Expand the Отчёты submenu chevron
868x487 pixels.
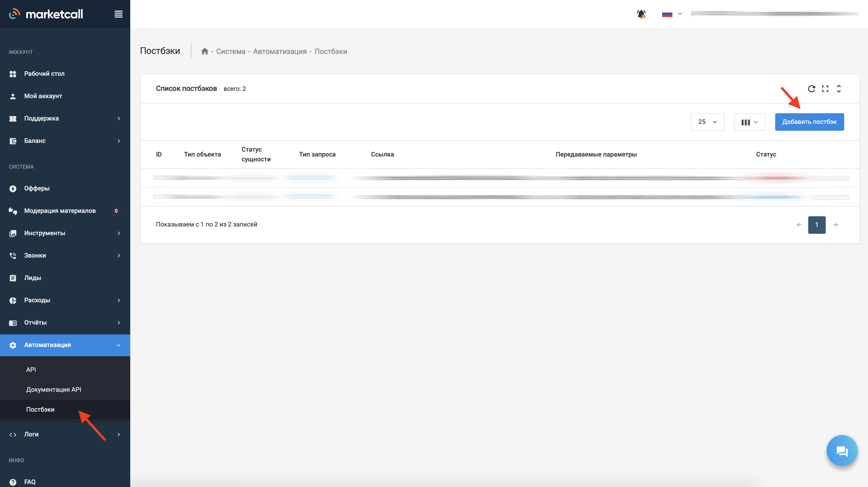(119, 322)
